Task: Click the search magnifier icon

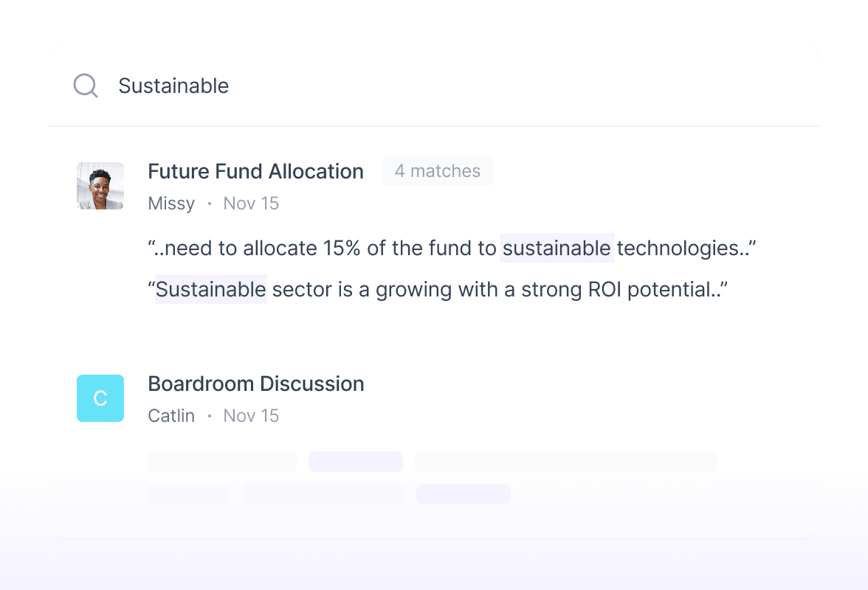Action: pyautogui.click(x=86, y=86)
